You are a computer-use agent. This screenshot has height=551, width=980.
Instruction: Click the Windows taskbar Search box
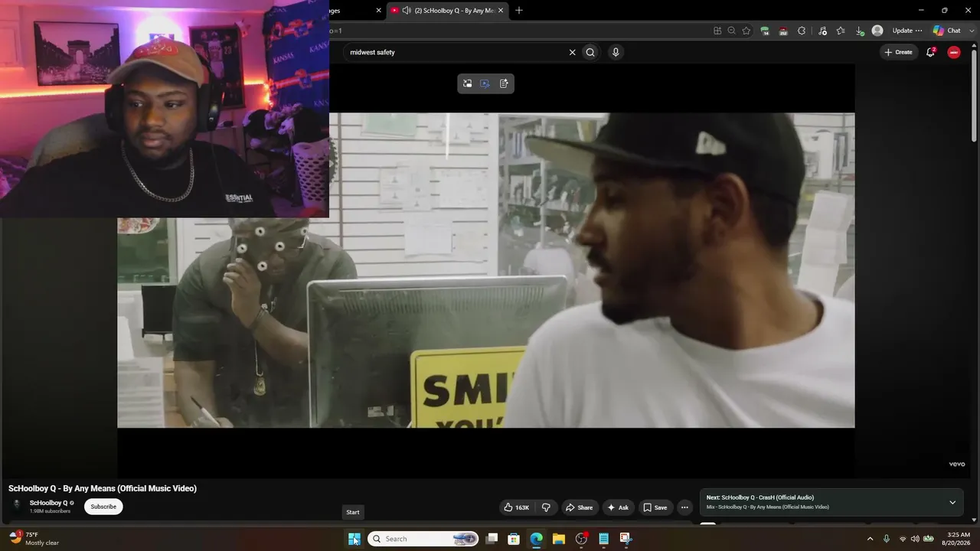point(423,539)
